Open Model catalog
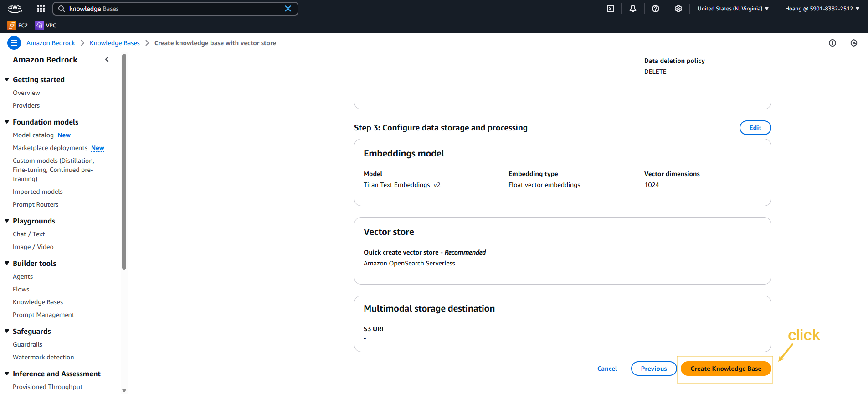 (33, 135)
